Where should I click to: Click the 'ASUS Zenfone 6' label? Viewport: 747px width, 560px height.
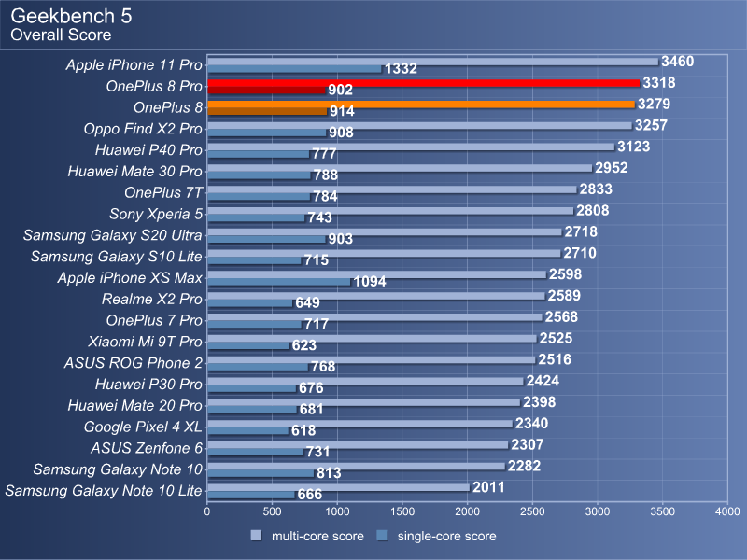(147, 448)
